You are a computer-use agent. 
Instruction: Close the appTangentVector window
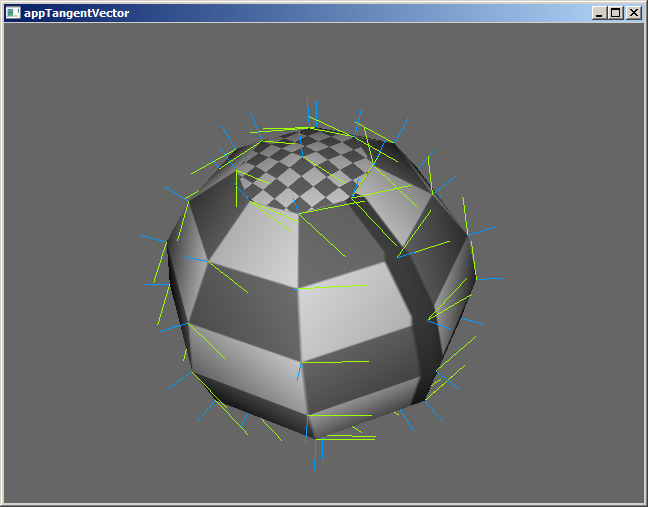click(x=633, y=13)
